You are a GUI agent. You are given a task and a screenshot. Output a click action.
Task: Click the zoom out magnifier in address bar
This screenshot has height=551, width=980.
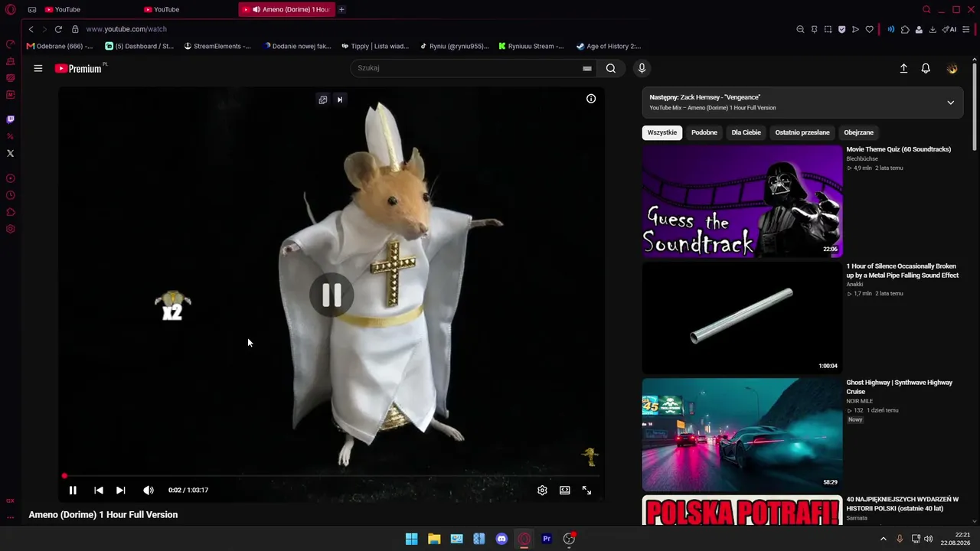(x=800, y=29)
